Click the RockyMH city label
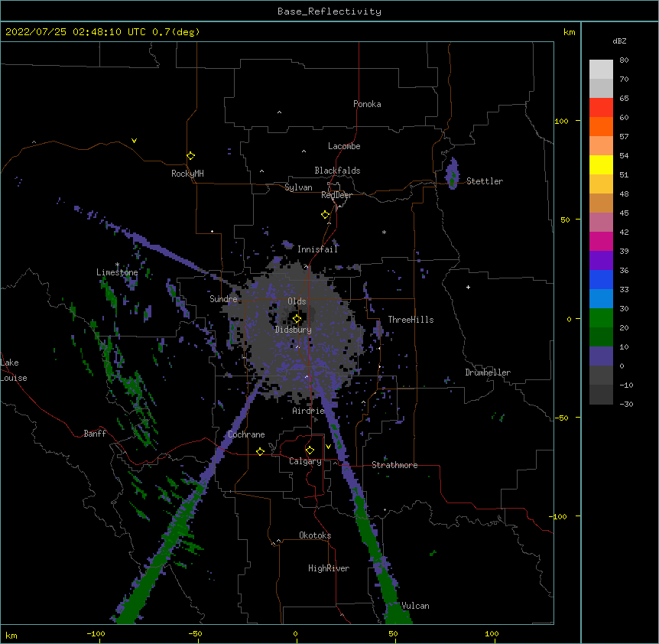Image resolution: width=659 pixels, height=644 pixels. [x=187, y=174]
